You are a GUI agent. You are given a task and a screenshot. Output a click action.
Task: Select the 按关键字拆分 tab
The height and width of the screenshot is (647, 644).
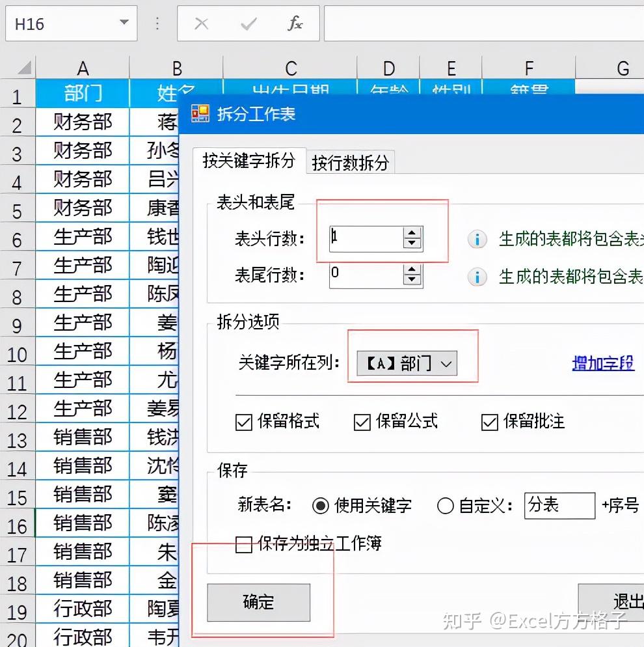(249, 162)
